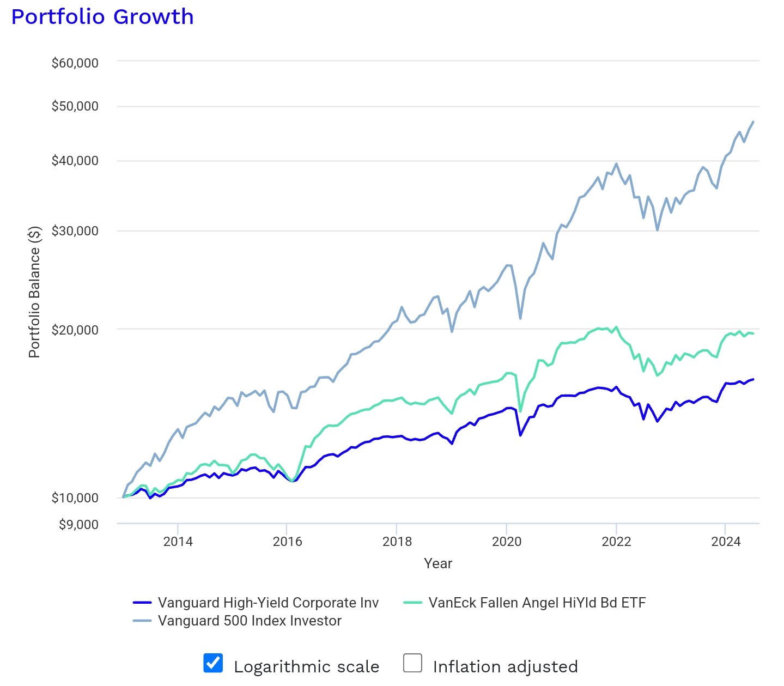Image resolution: width=784 pixels, height=686 pixels.
Task: Disable the Logarithmic scale checkbox
Action: [x=213, y=663]
